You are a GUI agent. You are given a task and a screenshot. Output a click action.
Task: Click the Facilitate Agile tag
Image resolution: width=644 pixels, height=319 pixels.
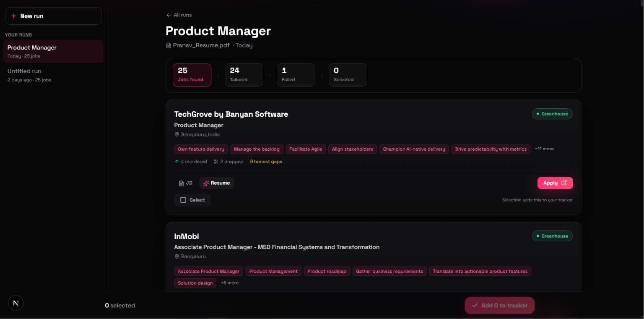pyautogui.click(x=306, y=149)
